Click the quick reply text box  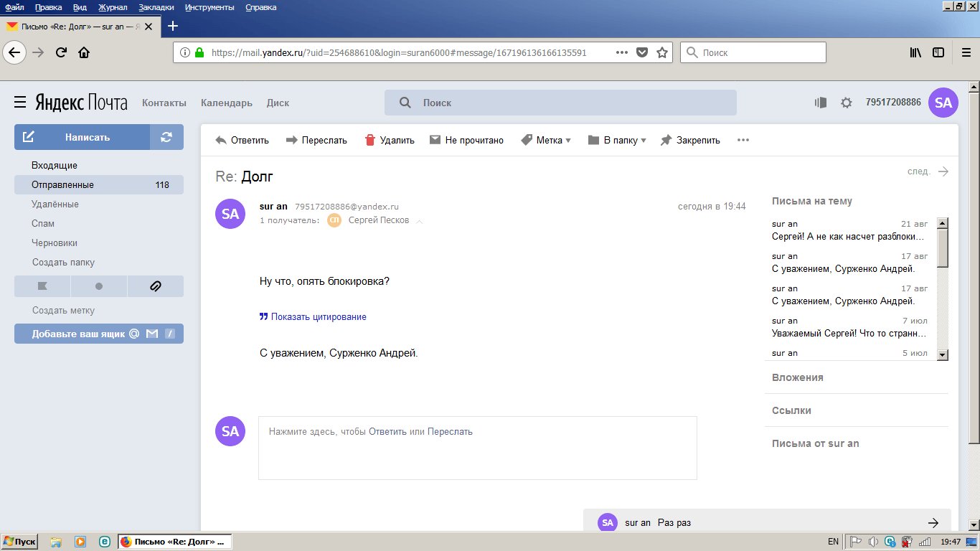[478, 448]
